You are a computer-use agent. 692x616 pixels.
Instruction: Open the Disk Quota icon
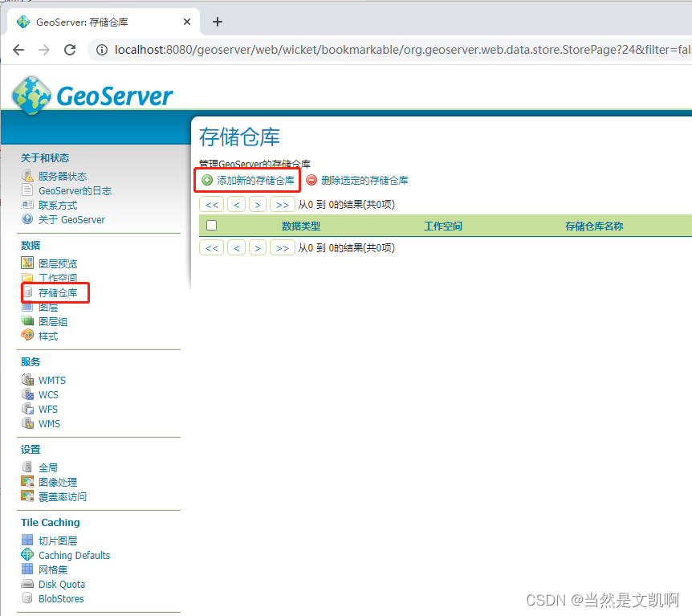tap(27, 584)
